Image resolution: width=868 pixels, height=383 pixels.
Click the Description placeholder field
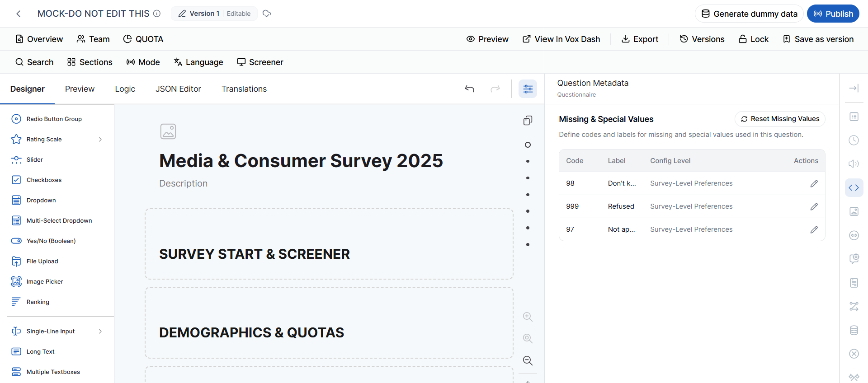183,183
